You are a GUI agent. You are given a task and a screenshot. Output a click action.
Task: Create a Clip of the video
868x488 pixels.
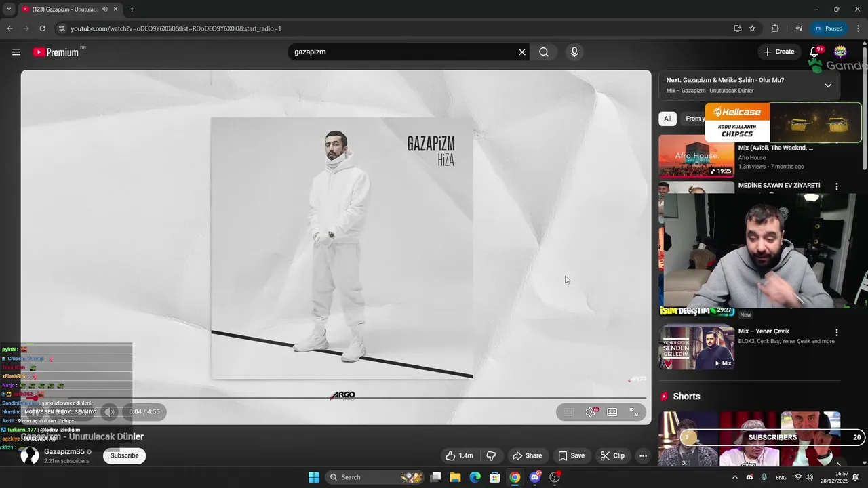coord(612,456)
